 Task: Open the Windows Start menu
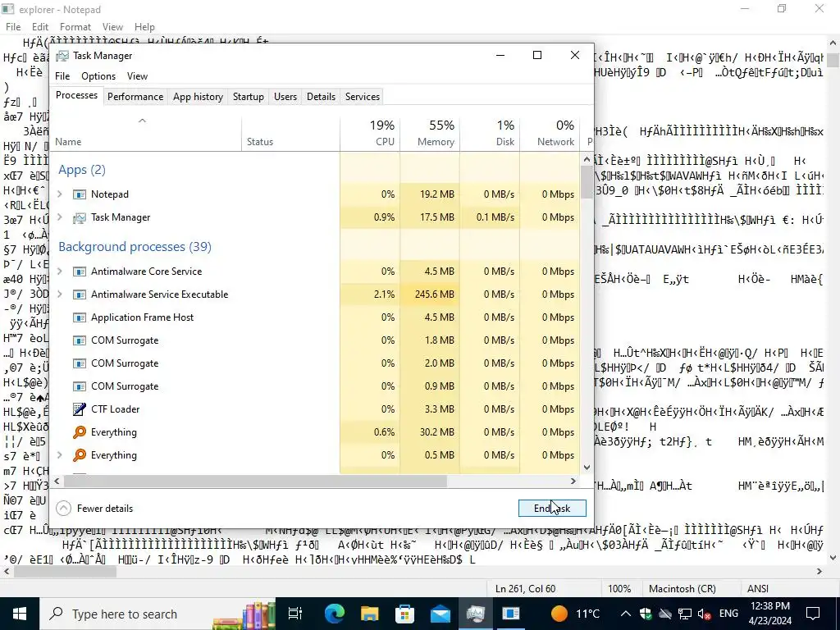[x=20, y=614]
